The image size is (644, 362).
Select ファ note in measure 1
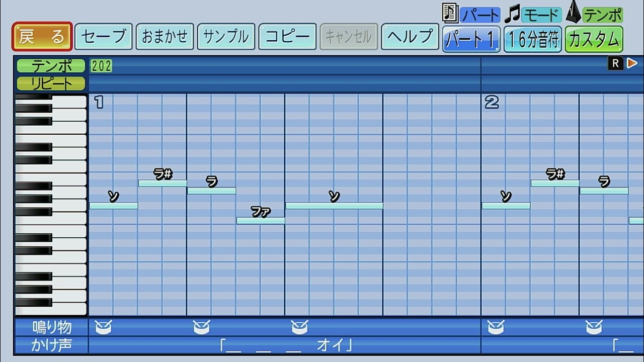pos(261,220)
